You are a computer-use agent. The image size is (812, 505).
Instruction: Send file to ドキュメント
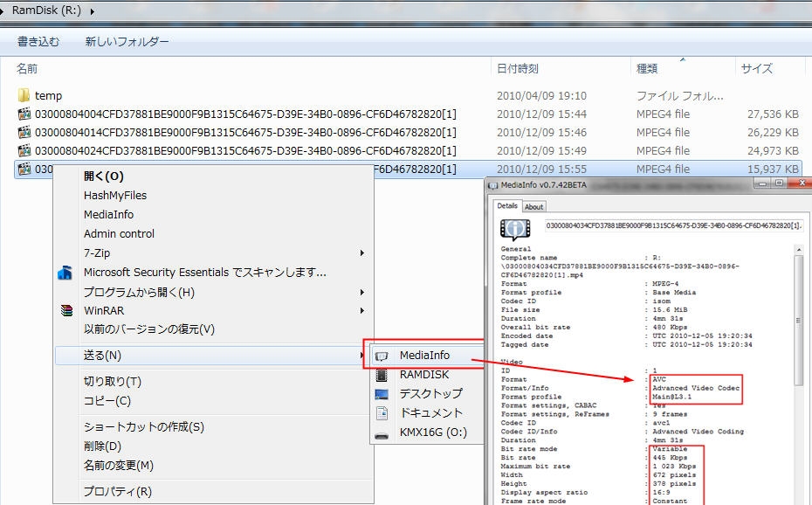[430, 412]
